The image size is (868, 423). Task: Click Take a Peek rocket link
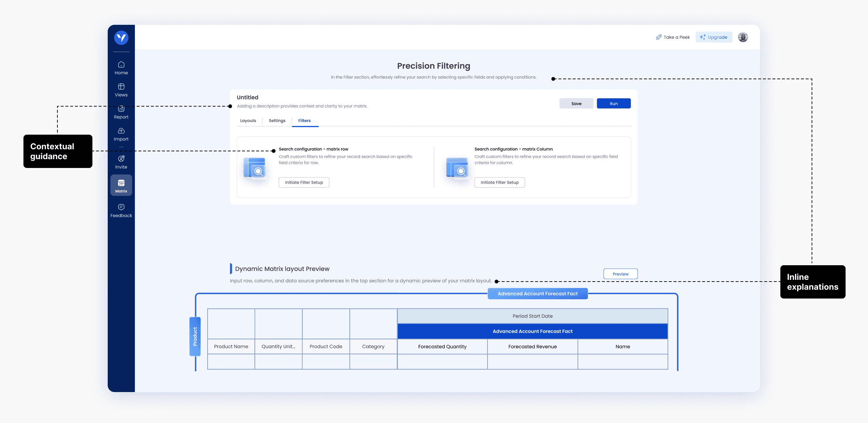click(x=673, y=37)
